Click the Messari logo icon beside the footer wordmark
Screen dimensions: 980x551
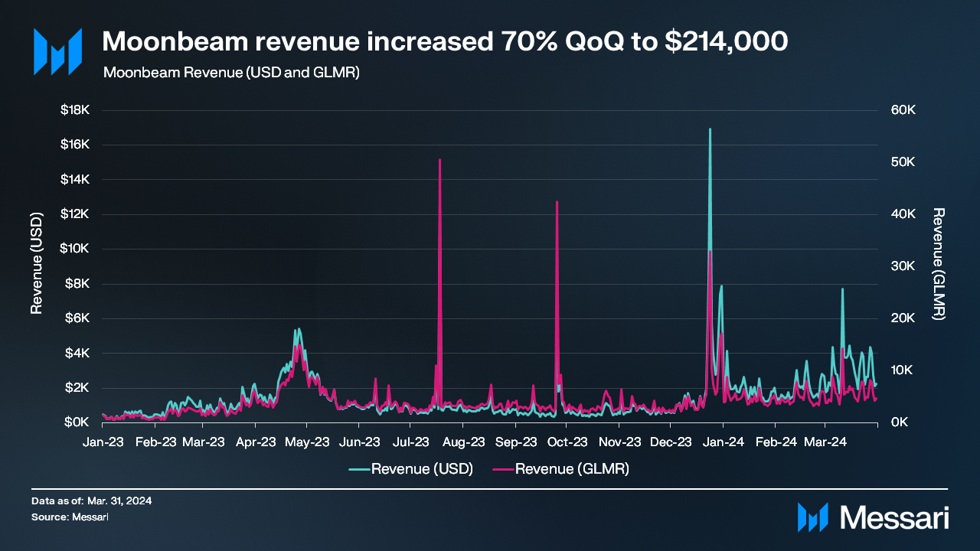[x=813, y=517]
